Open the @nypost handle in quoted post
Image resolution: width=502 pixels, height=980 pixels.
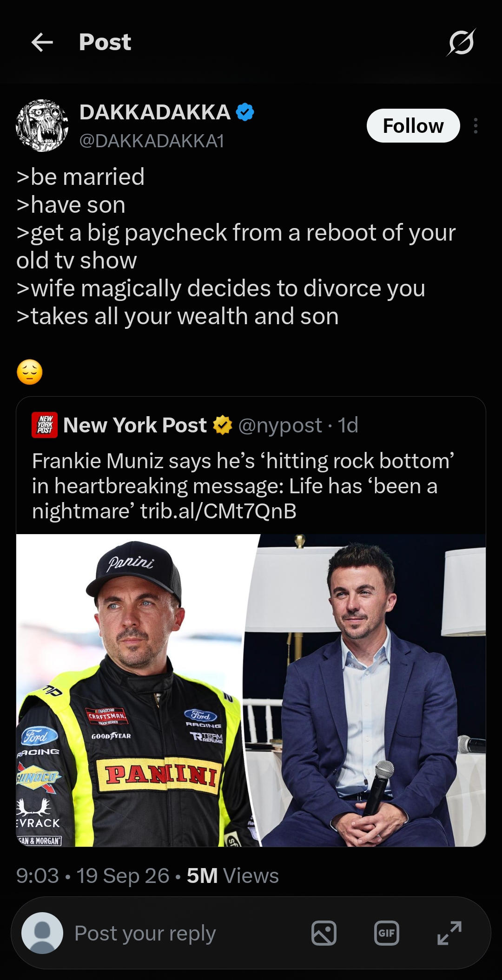coord(280,425)
